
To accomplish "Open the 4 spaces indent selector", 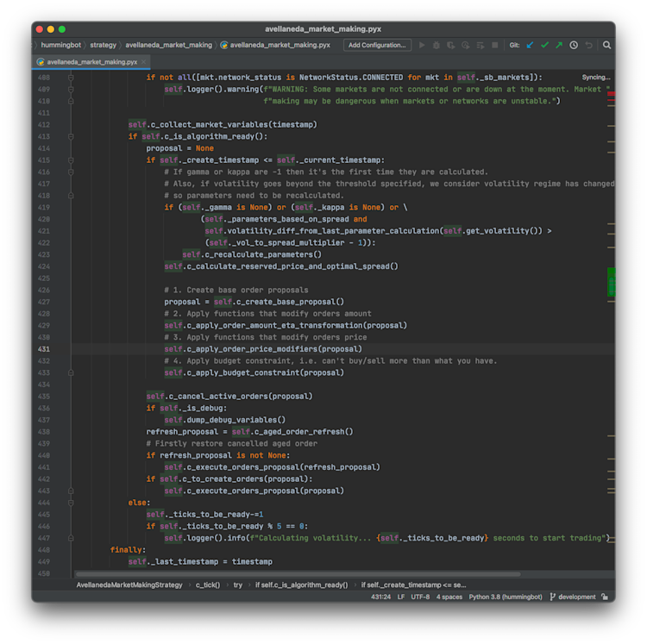I will pyautogui.click(x=449, y=597).
